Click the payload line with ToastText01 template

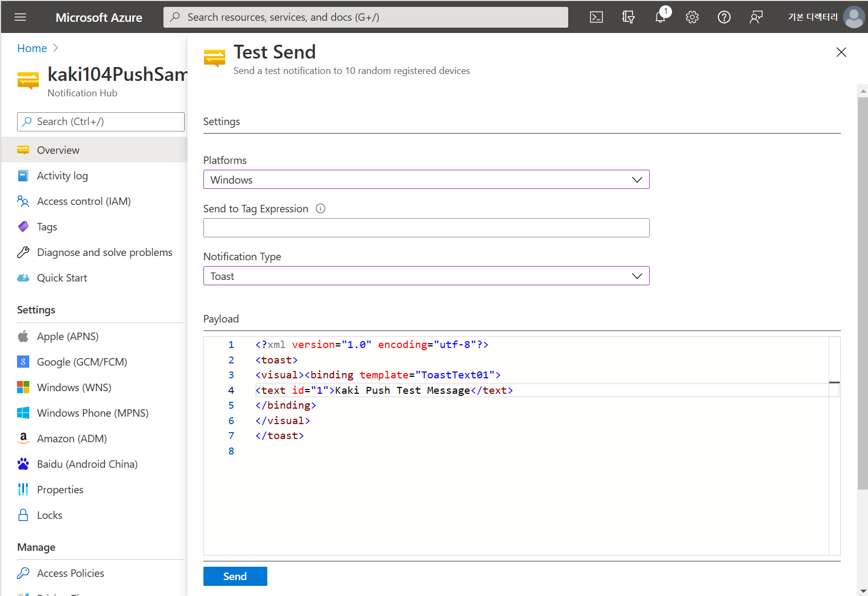click(378, 375)
